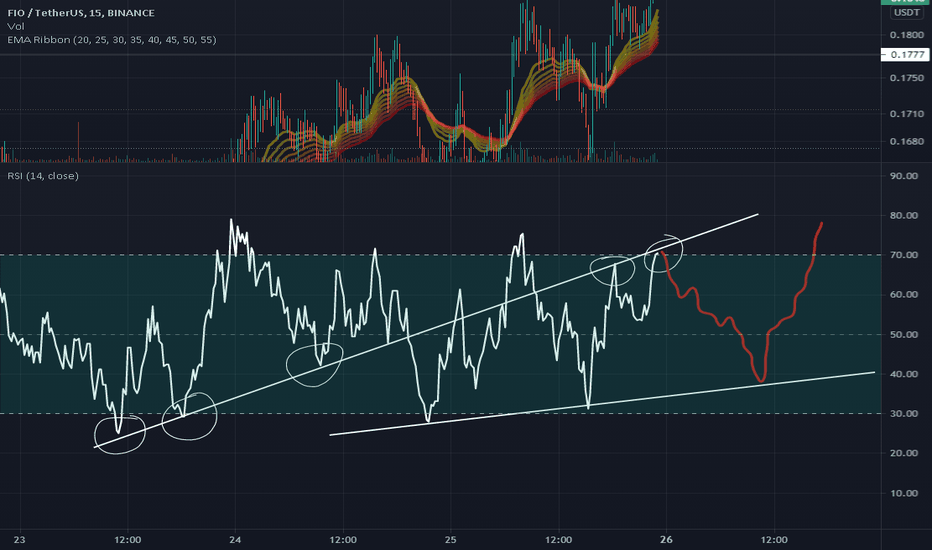Open the EMA Ribbon indicator legend
This screenshot has height=550, width=932.
coord(112,40)
